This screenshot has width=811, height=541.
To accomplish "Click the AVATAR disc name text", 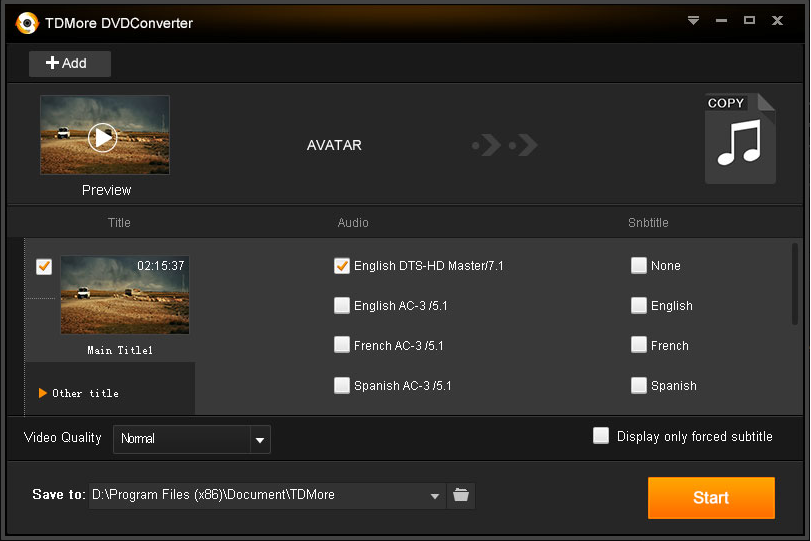I will [x=334, y=145].
